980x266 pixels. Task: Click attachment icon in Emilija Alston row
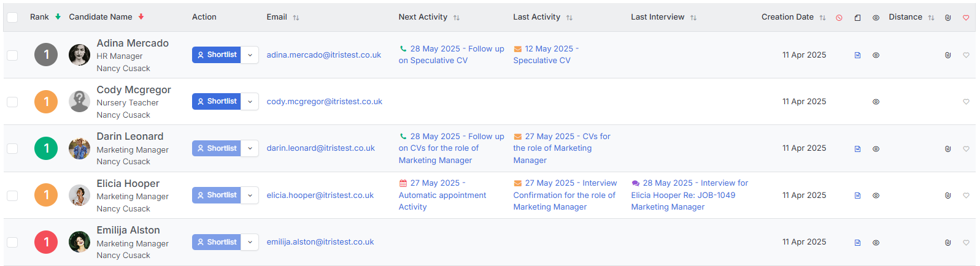click(947, 243)
